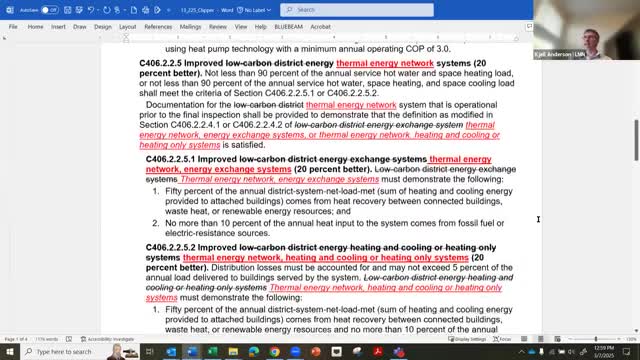Click the Undo arrow icon
This screenshot has height=360, width=640.
point(91,10)
